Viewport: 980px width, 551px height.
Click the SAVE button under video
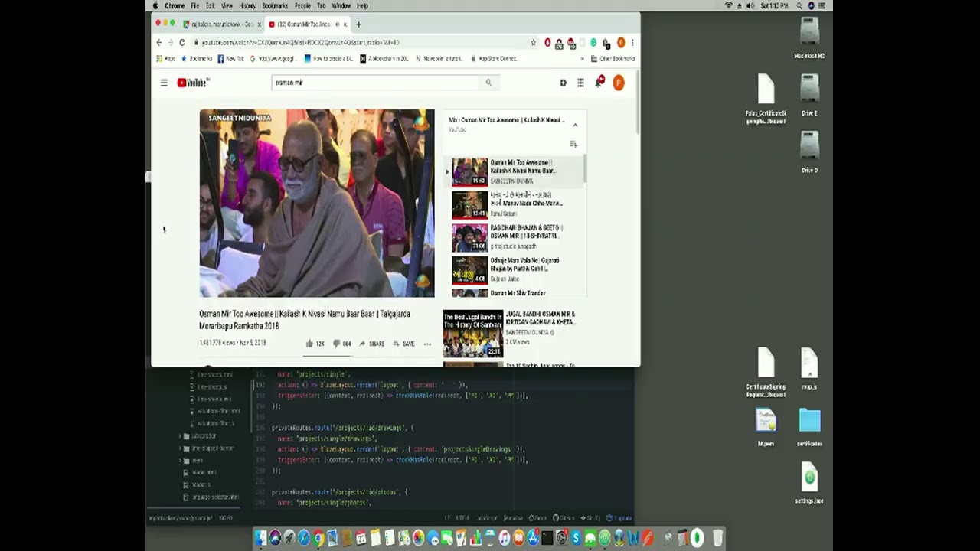[404, 344]
